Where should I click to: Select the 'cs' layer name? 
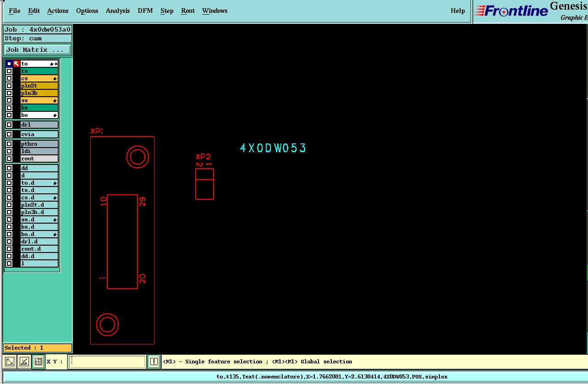[39, 78]
